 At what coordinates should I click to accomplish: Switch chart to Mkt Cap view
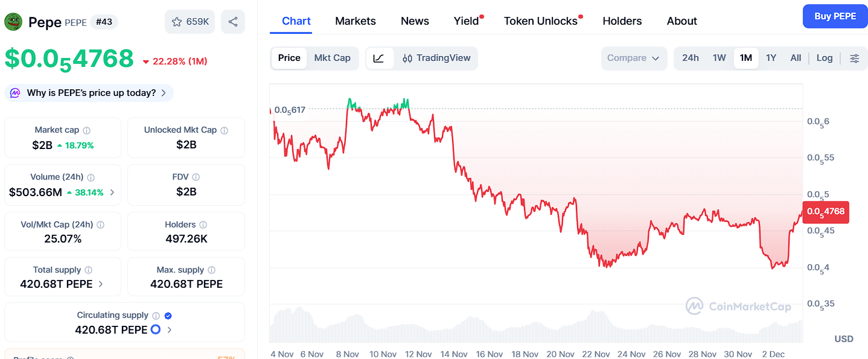click(332, 58)
